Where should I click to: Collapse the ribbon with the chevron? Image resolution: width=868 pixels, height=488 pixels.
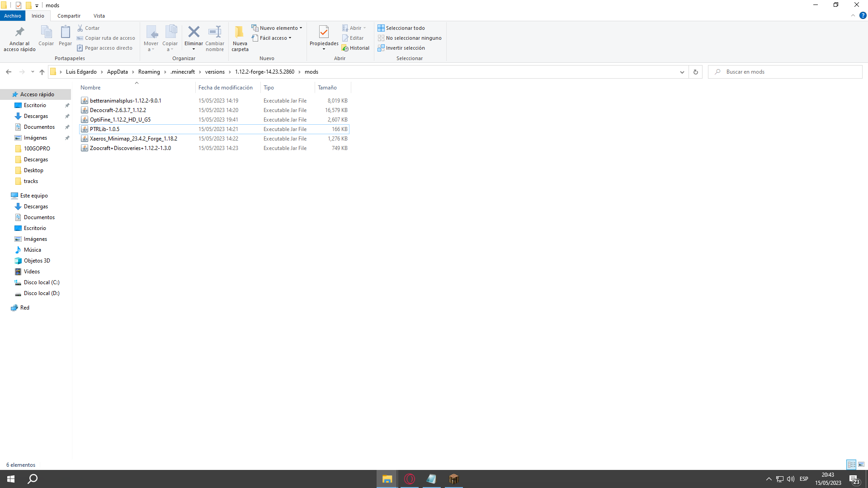[853, 15]
